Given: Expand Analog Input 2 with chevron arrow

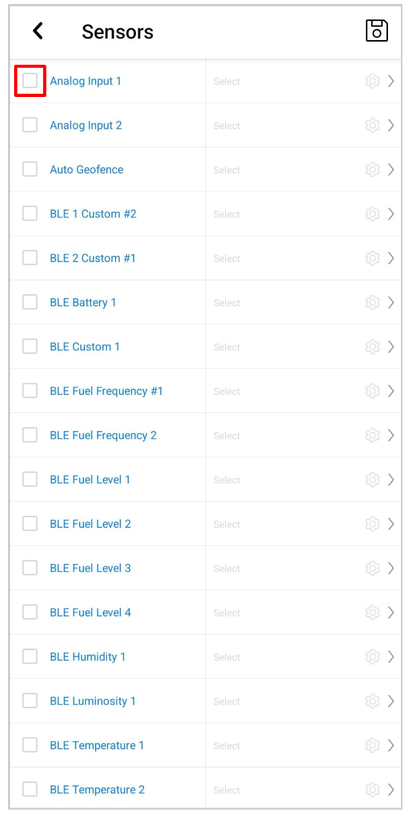Looking at the screenshot, I should pyautogui.click(x=392, y=125).
